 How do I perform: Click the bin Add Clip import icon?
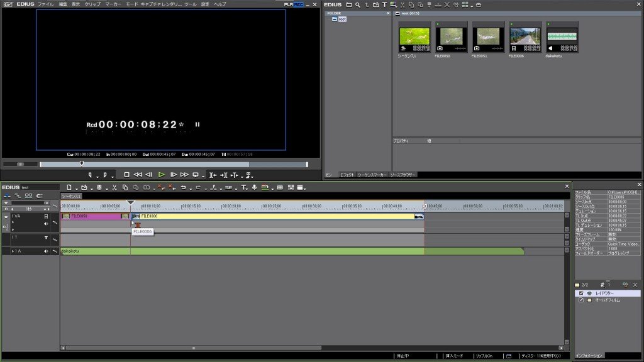click(x=375, y=5)
